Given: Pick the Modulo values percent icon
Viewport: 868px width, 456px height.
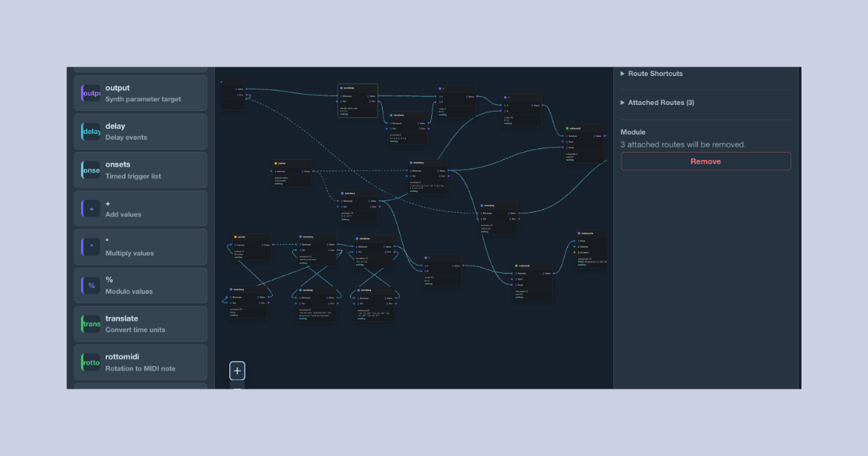Looking at the screenshot, I should coord(91,285).
